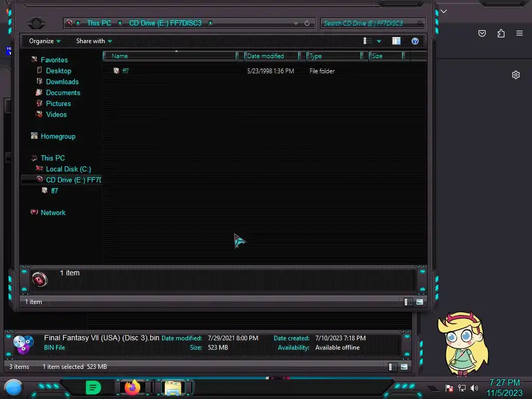Click Available offline value in back window

pyautogui.click(x=337, y=348)
